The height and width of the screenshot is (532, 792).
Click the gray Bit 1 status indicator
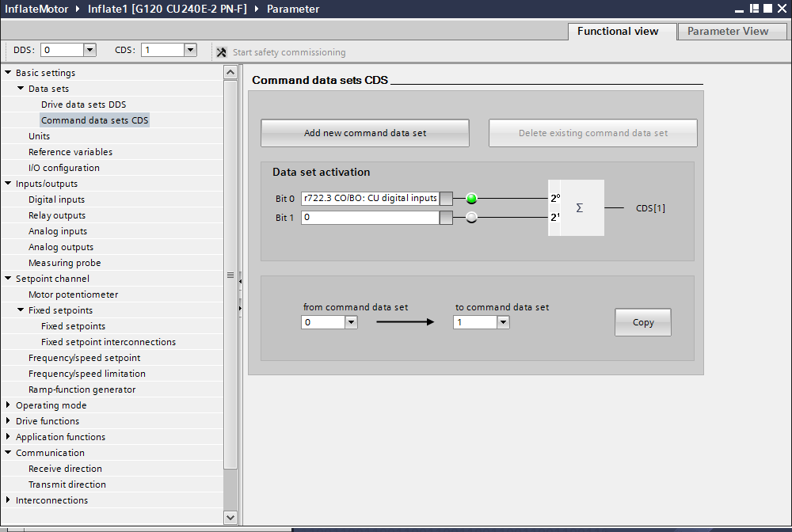click(472, 218)
